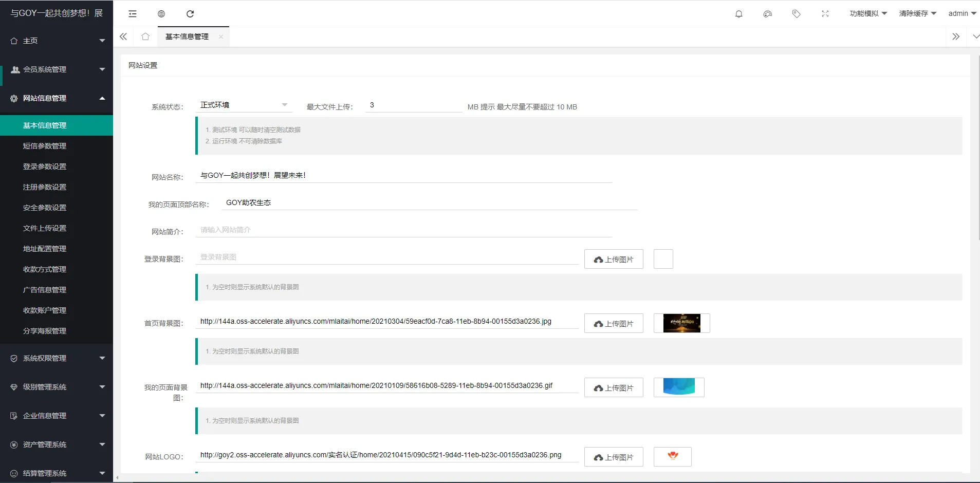Open 短信参数管理 in the sidebar
This screenshot has height=483, width=980.
[45, 146]
